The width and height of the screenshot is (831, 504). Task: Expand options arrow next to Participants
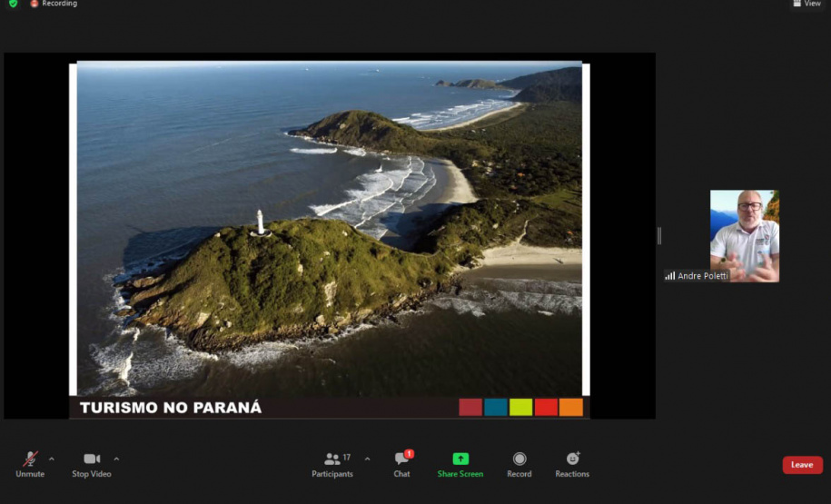click(367, 459)
